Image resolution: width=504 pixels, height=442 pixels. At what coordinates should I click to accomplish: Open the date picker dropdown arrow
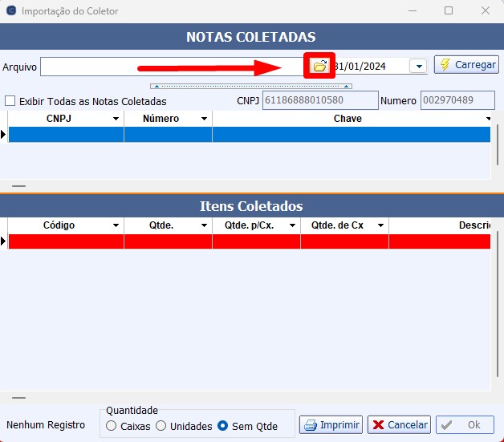pos(418,67)
